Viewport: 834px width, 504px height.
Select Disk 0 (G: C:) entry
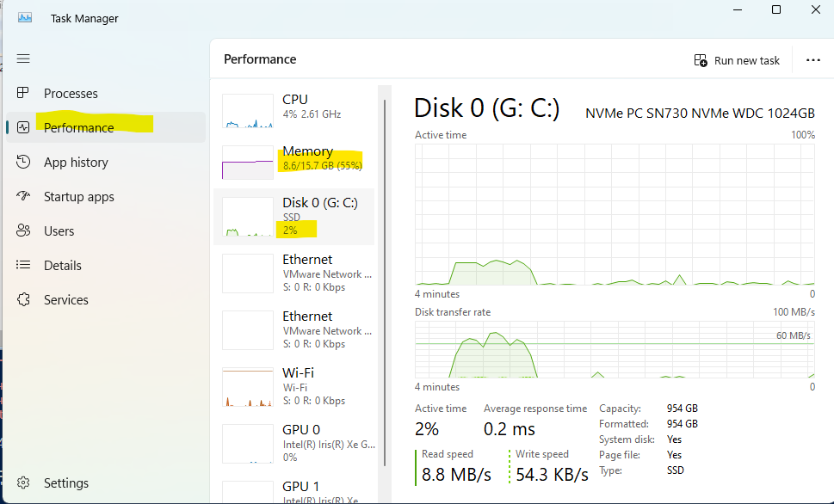(x=297, y=216)
